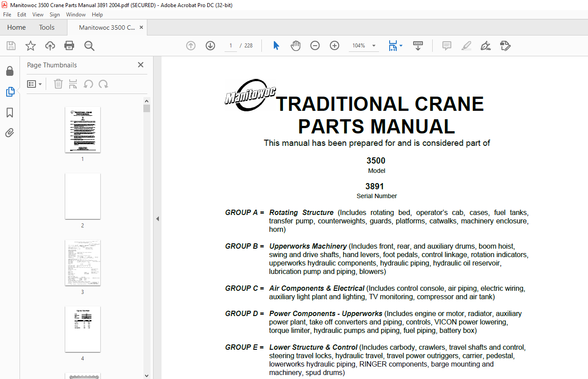Click the Save file icon

(11, 46)
